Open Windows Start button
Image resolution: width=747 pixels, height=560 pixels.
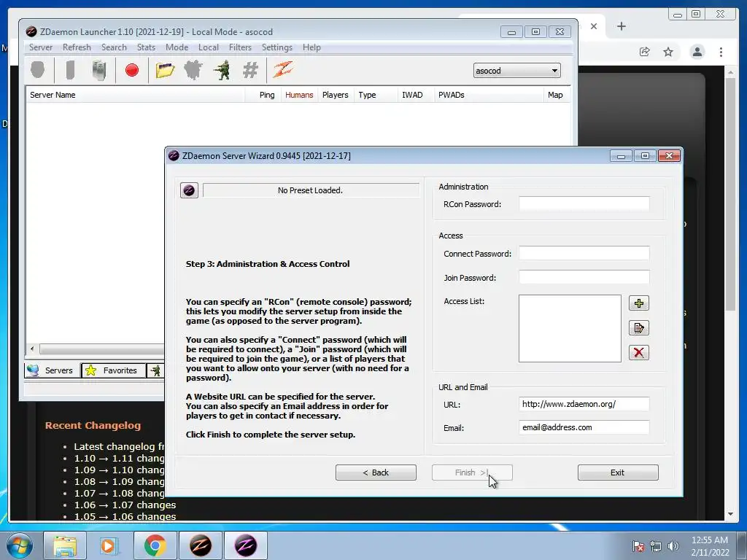20,545
